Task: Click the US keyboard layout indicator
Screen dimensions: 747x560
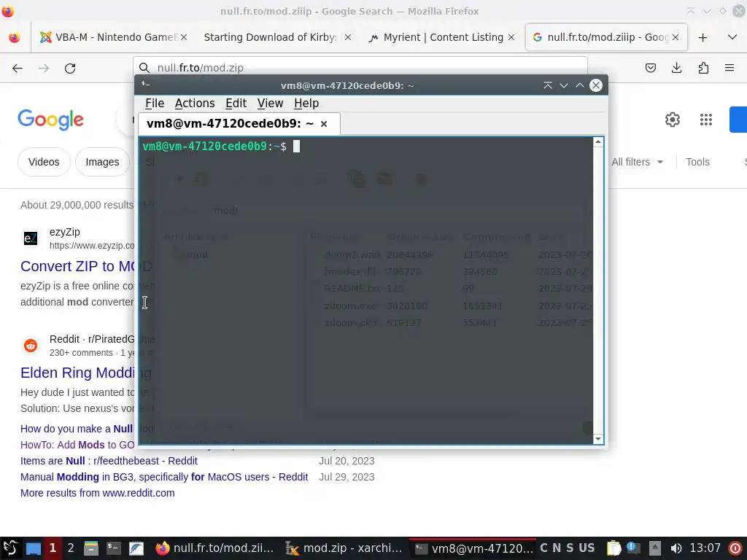Action: 587,548
